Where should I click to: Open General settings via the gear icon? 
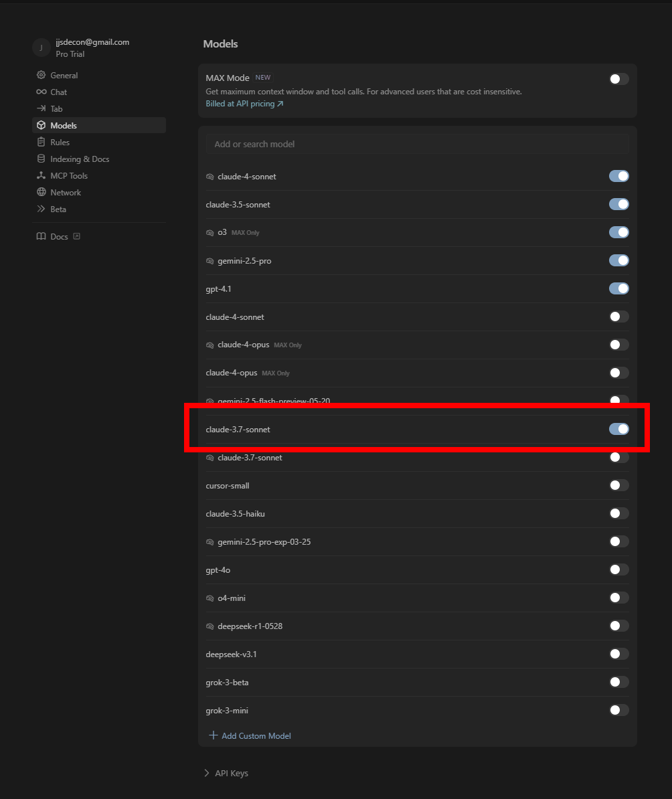click(x=41, y=75)
